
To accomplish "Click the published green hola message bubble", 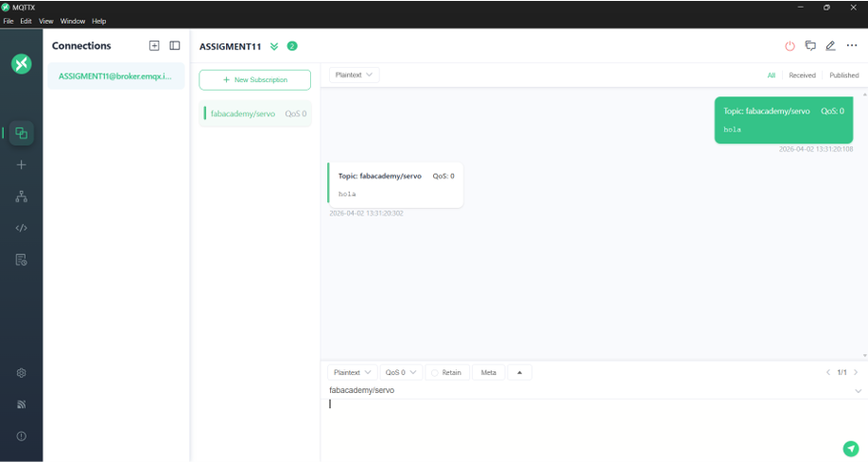I will click(x=783, y=120).
